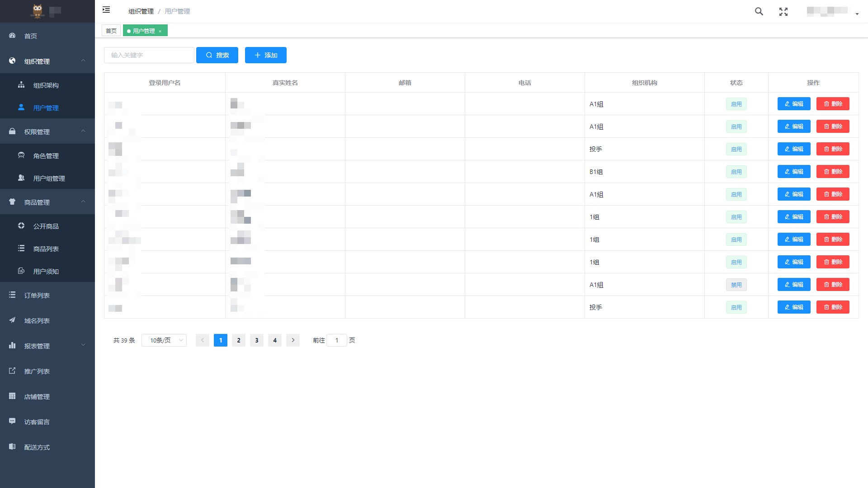This screenshot has height=488, width=868.
Task: Switch to the 首页 tab
Action: [111, 31]
